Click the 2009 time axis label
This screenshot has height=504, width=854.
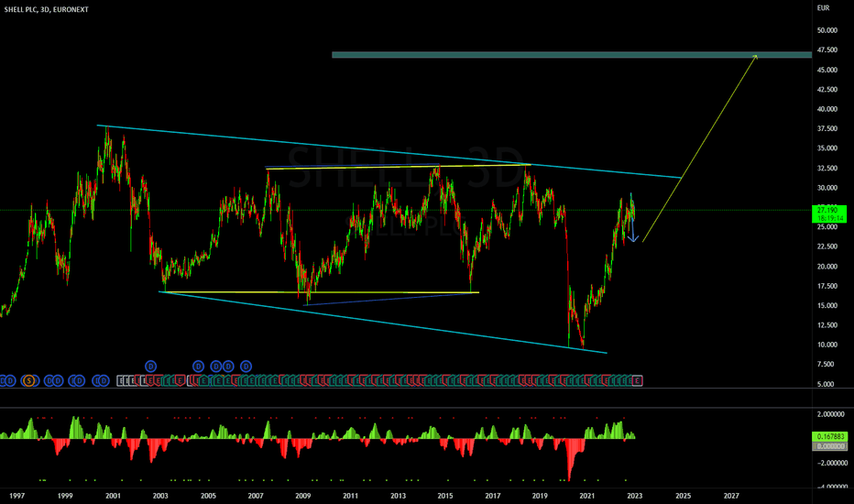coord(302,495)
